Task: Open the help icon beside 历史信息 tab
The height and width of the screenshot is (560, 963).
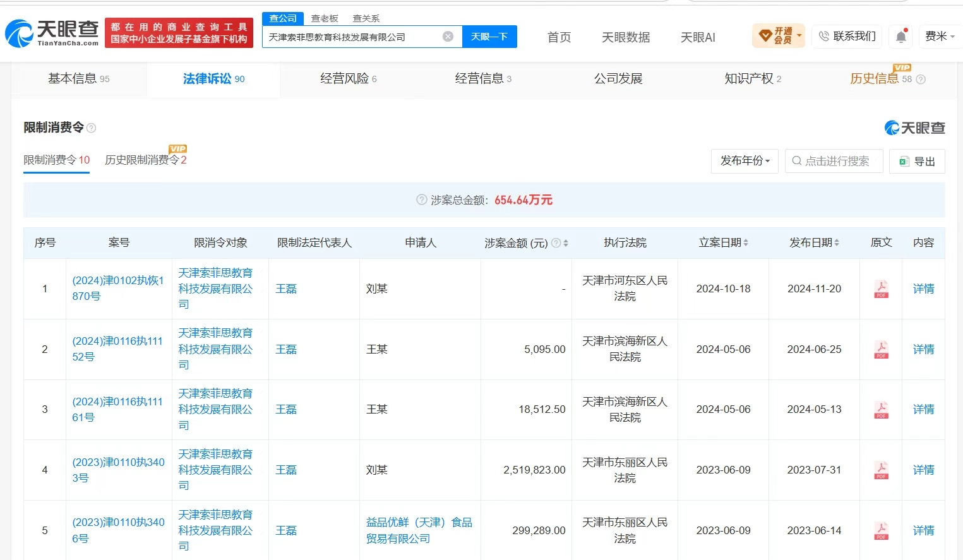Action: point(921,80)
